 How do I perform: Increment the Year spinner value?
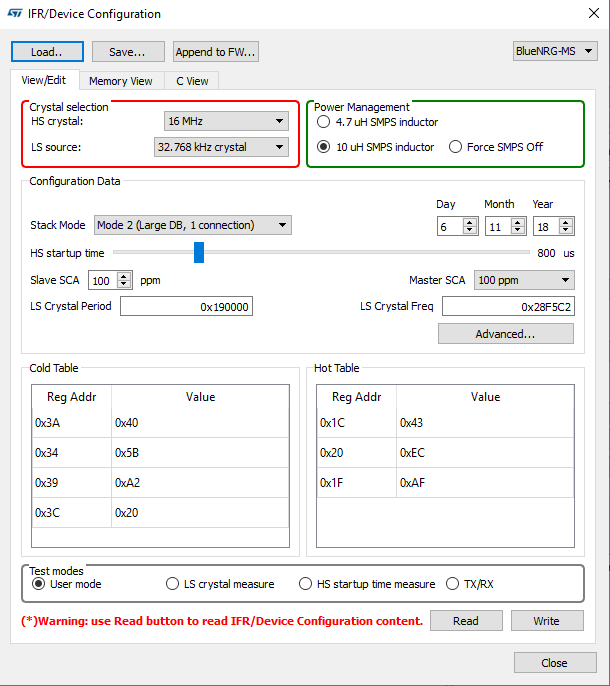566,222
